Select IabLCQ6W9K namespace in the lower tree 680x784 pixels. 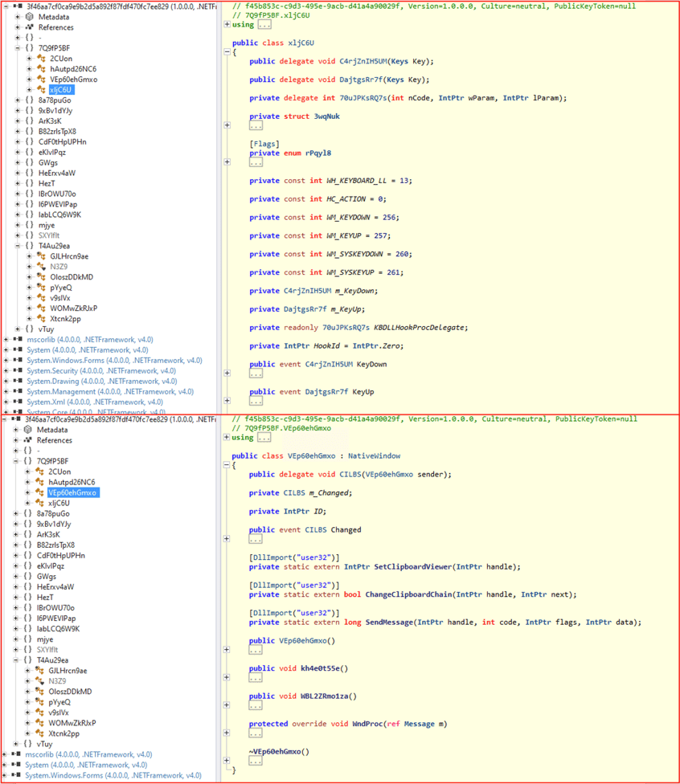[x=58, y=628]
